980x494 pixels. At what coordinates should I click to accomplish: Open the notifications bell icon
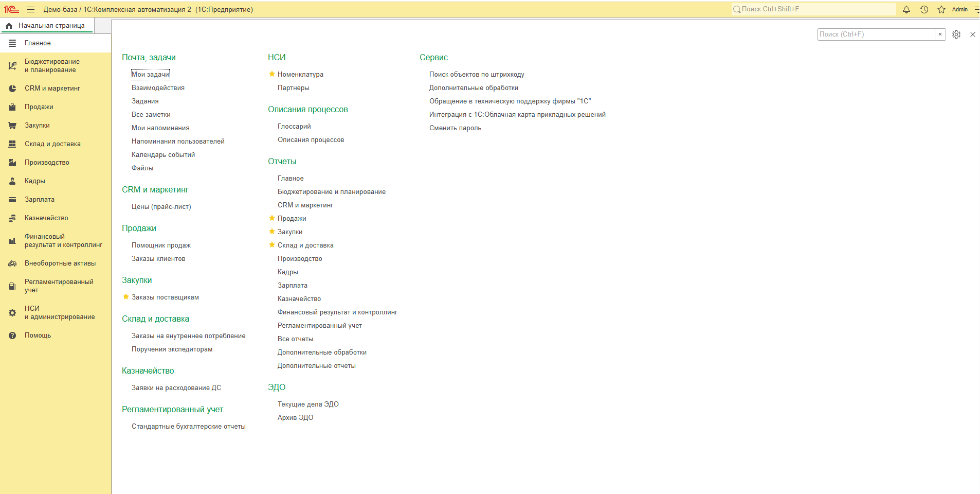coord(906,9)
